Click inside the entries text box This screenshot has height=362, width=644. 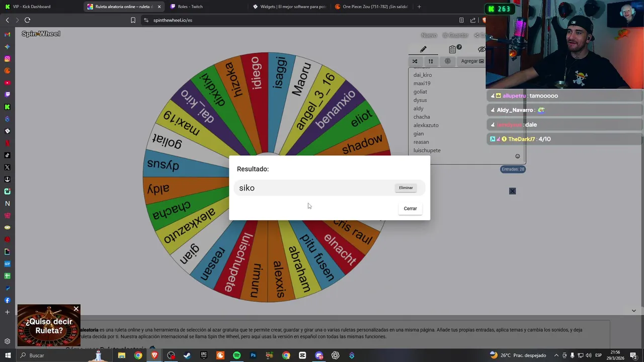[x=467, y=116]
